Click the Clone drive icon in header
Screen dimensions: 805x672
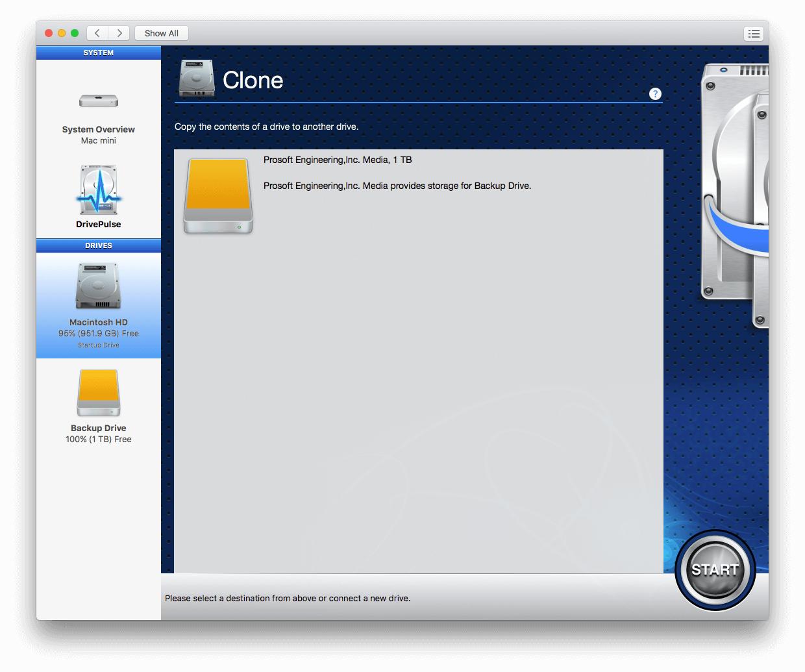[197, 78]
